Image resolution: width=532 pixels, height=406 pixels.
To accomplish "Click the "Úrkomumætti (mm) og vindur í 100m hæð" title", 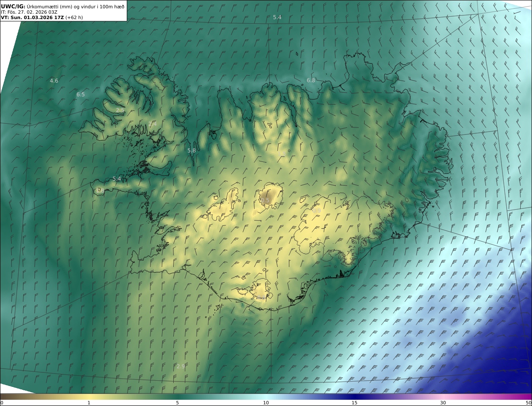I will [x=76, y=6].
